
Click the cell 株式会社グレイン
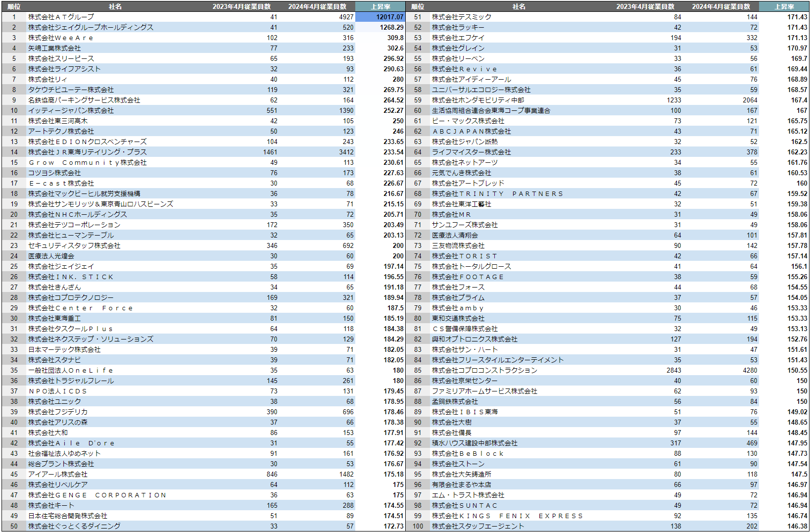tap(458, 48)
